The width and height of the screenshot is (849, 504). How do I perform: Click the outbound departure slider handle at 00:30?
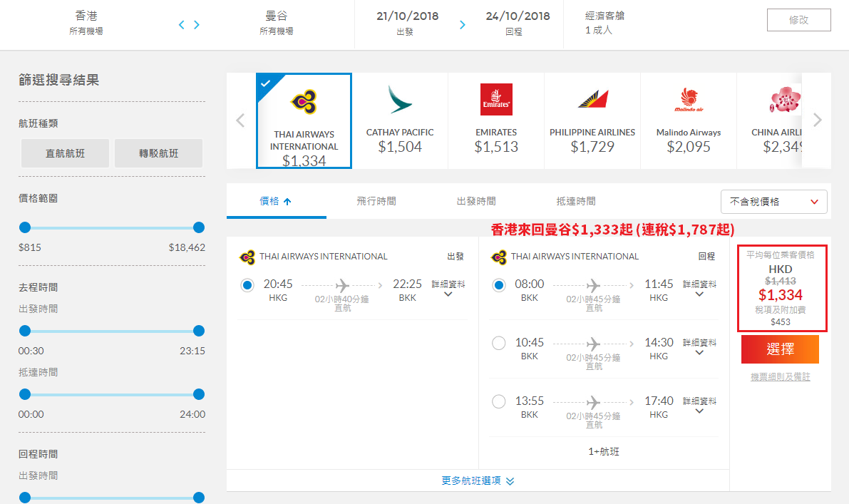click(25, 331)
